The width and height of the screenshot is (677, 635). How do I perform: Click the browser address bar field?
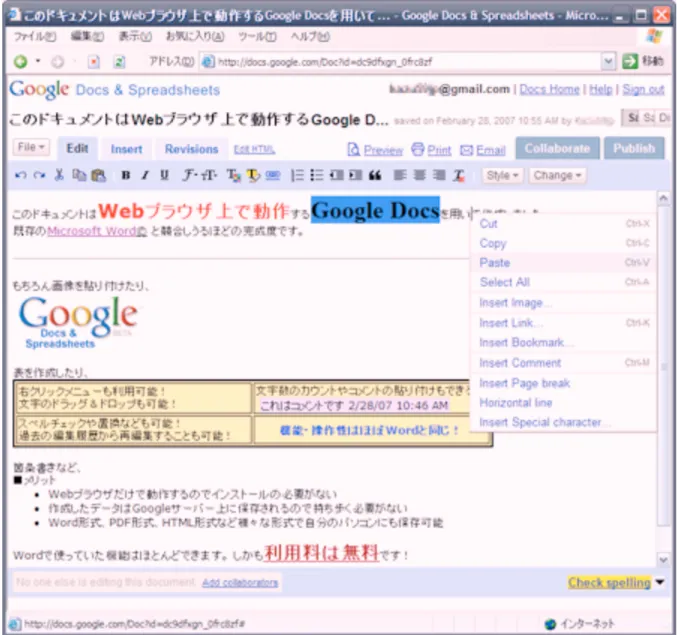[x=402, y=62]
